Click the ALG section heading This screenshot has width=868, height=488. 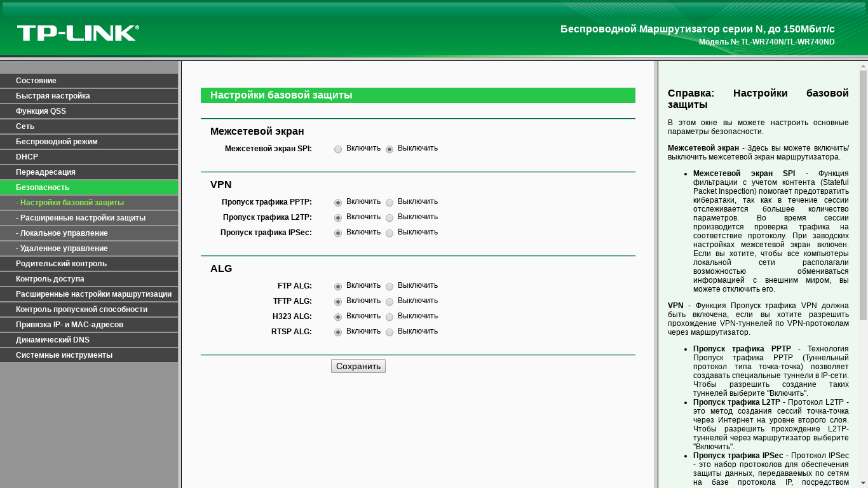pos(221,269)
